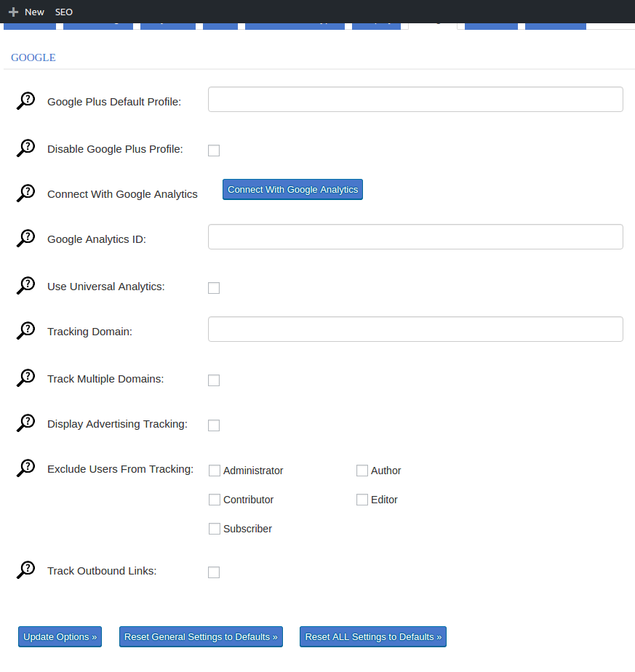Viewport: 635px width, 672px height.
Task: Exclude Administrator users from tracking
Action: (215, 471)
